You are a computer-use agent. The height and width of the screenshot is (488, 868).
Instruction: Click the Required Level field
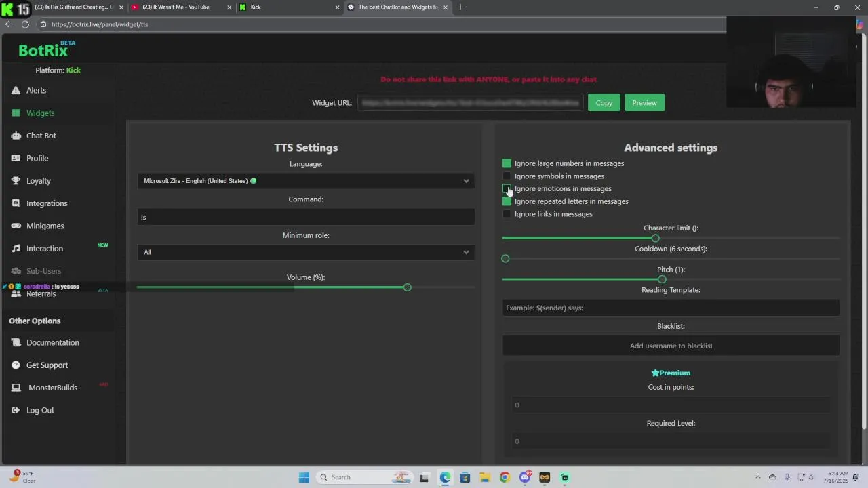(671, 441)
